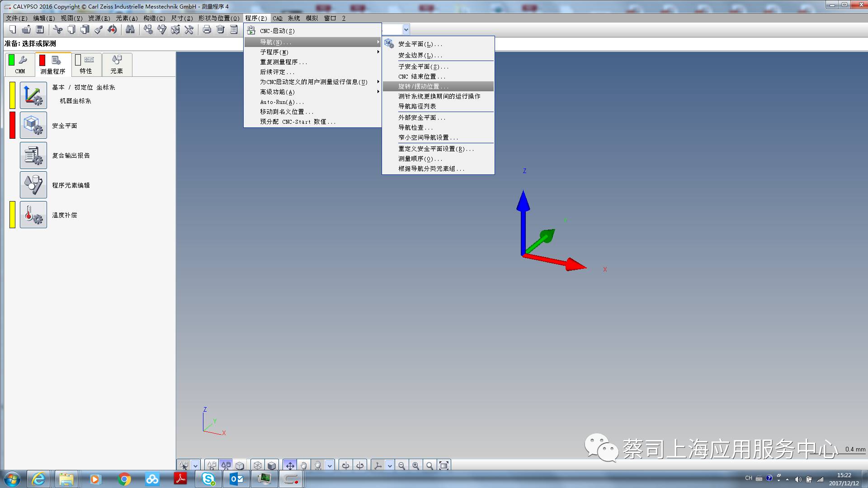Click the paintbrush format icon

tap(99, 30)
